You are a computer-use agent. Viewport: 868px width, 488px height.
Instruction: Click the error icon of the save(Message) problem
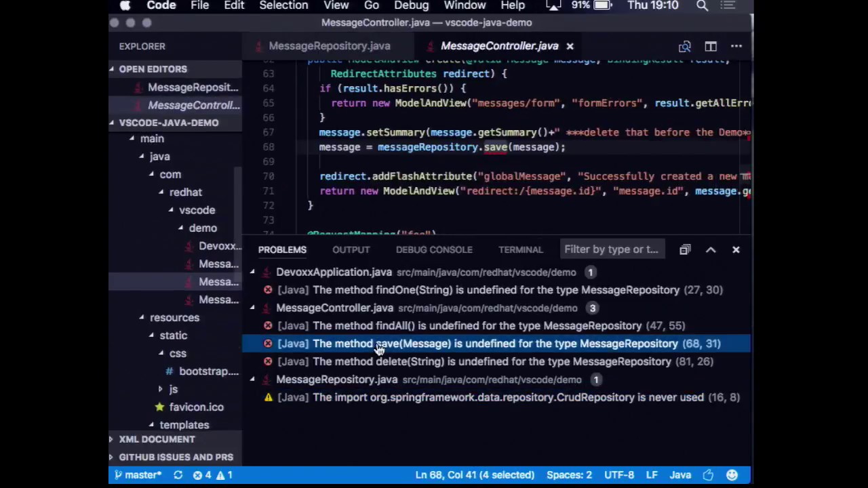pyautogui.click(x=268, y=344)
